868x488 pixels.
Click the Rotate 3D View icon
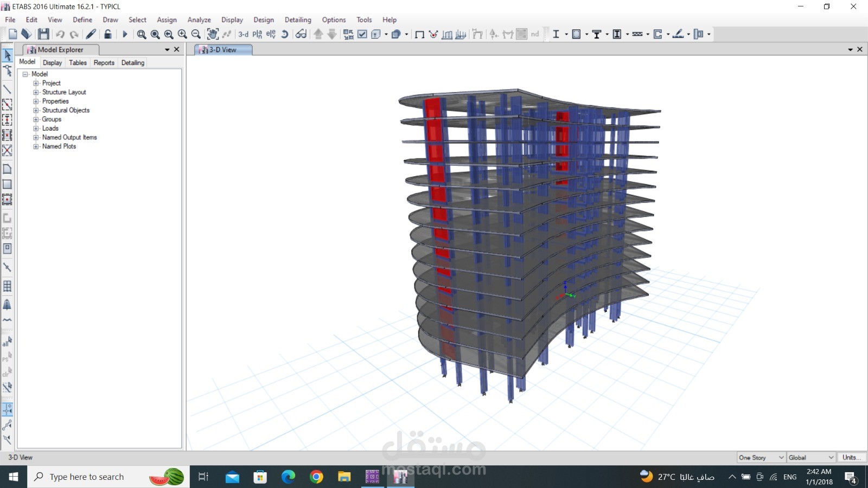[284, 34]
